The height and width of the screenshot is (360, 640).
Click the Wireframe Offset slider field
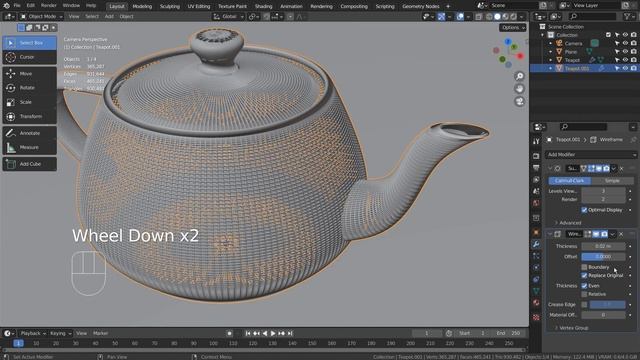[603, 257]
